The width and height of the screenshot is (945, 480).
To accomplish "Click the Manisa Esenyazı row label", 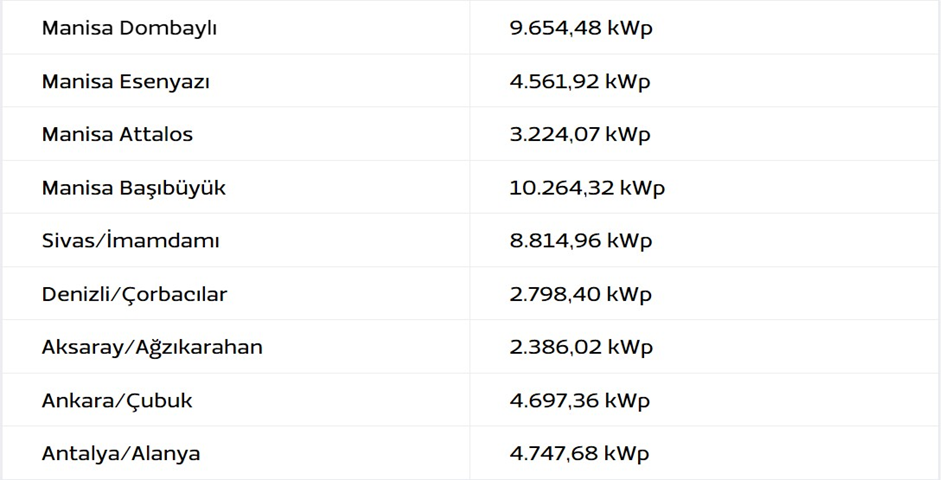I will [125, 81].
